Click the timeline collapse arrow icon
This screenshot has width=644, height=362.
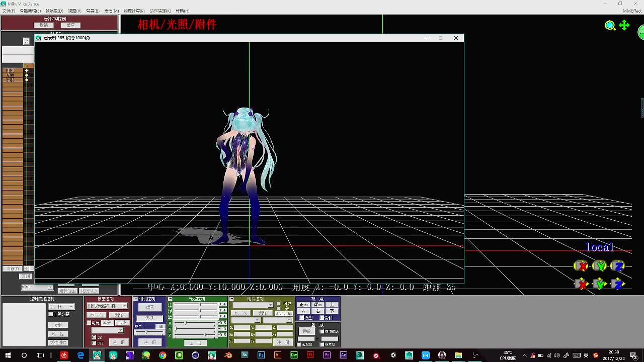[x=26, y=41]
